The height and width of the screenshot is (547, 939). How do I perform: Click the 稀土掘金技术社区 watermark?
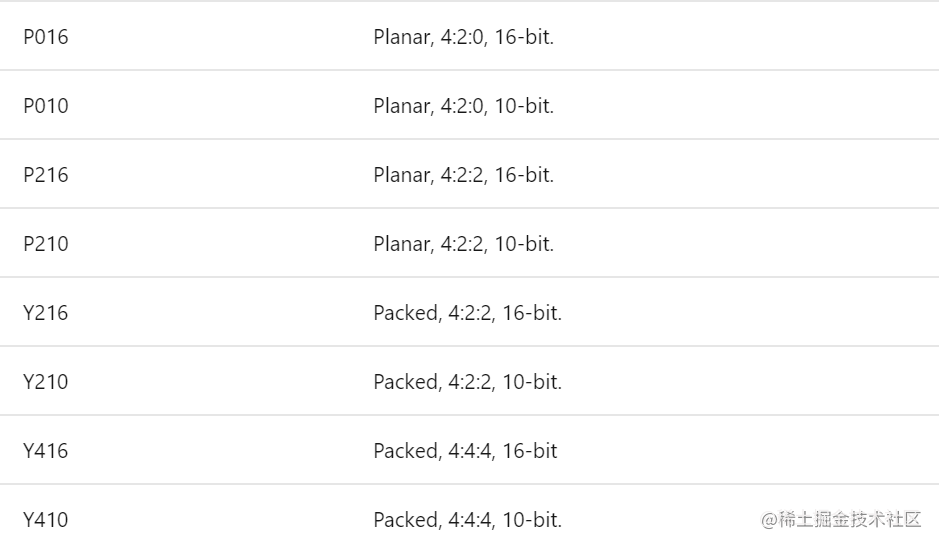841,519
